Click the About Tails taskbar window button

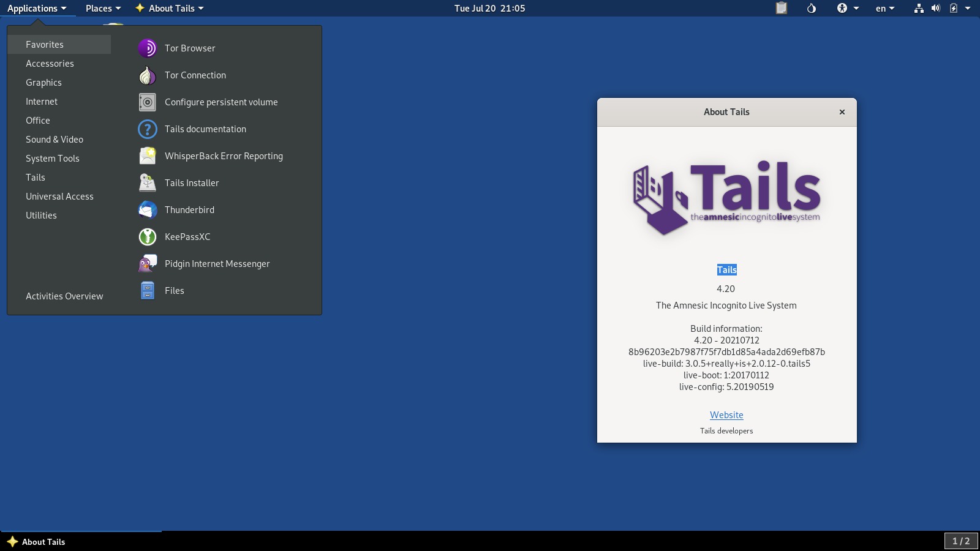point(81,541)
